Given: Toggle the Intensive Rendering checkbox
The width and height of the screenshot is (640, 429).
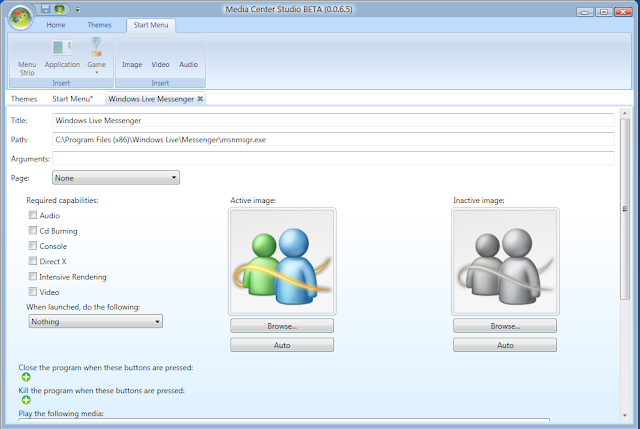Looking at the screenshot, I should (x=33, y=276).
